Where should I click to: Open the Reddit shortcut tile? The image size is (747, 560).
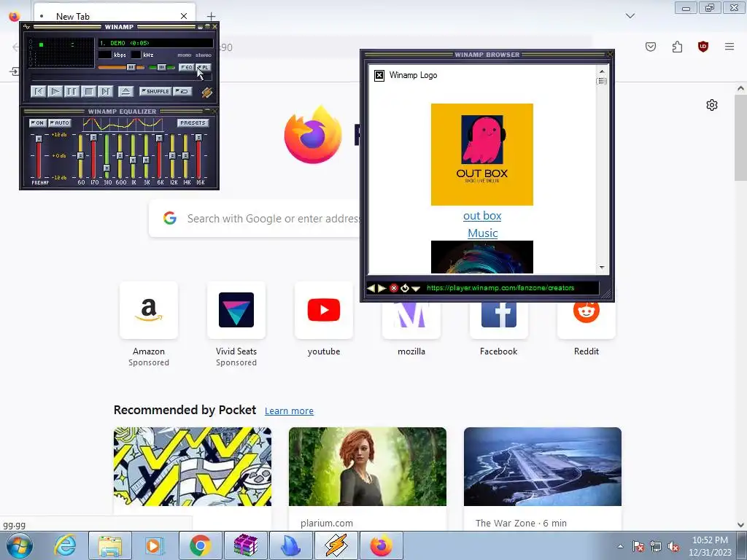[586, 320]
